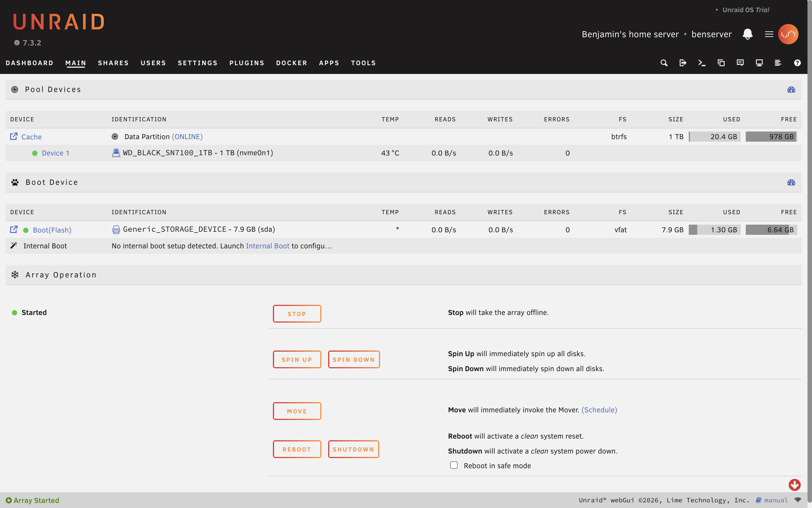Image resolution: width=812 pixels, height=508 pixels.
Task: Follow the Internal Boot link
Action: pyautogui.click(x=267, y=246)
